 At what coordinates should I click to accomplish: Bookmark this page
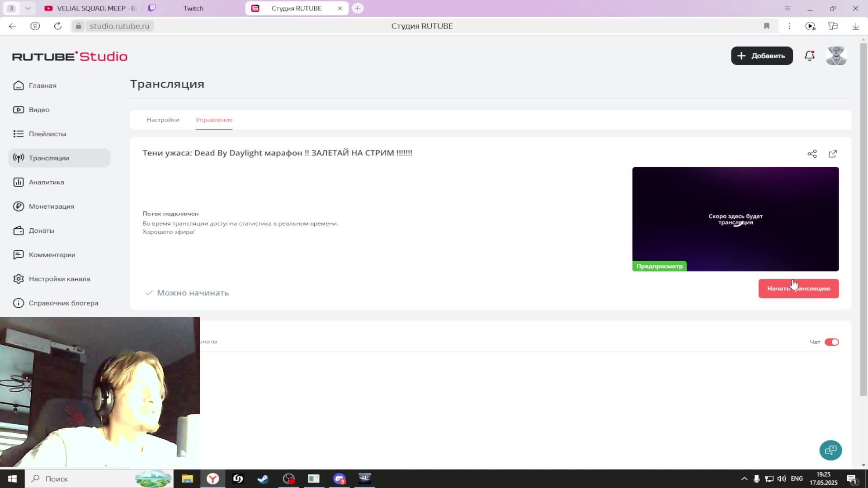(x=767, y=26)
